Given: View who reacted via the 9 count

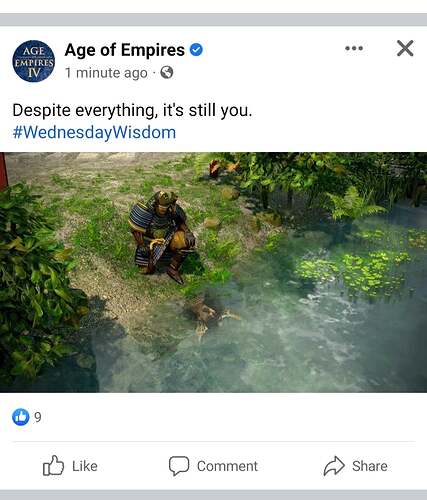Looking at the screenshot, I should pos(38,417).
